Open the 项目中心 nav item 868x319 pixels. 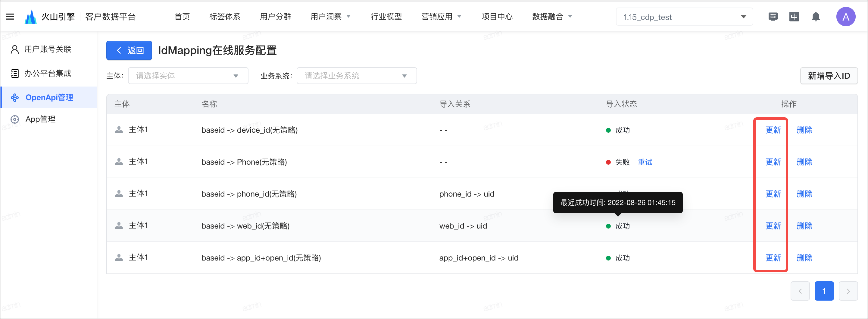tap(497, 17)
